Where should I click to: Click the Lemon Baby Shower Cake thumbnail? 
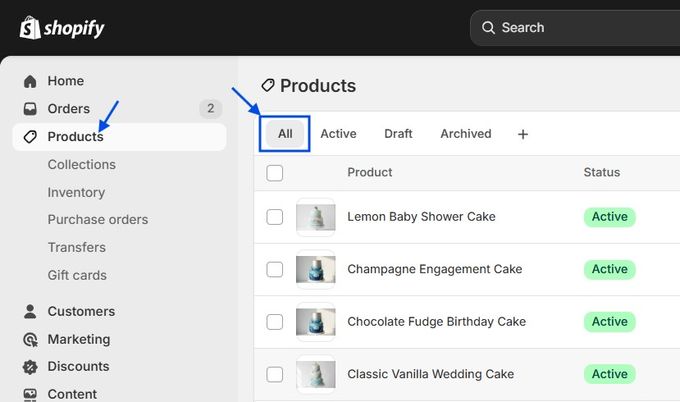[x=316, y=217]
